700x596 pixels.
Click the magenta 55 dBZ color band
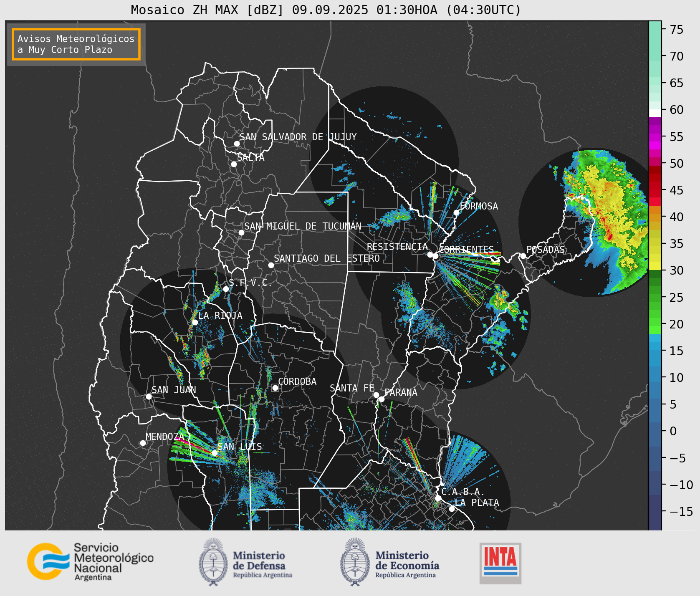click(x=655, y=137)
